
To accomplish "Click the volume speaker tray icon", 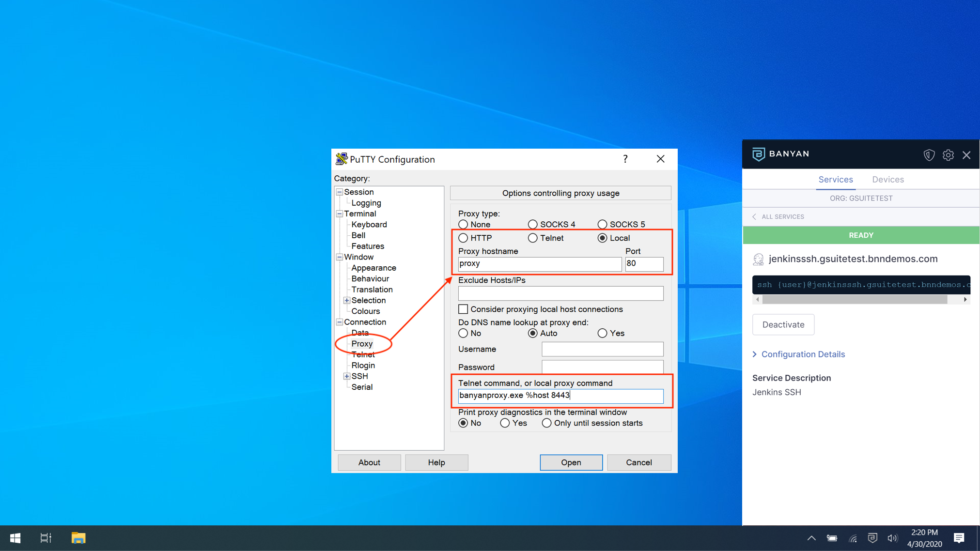I will click(x=892, y=538).
